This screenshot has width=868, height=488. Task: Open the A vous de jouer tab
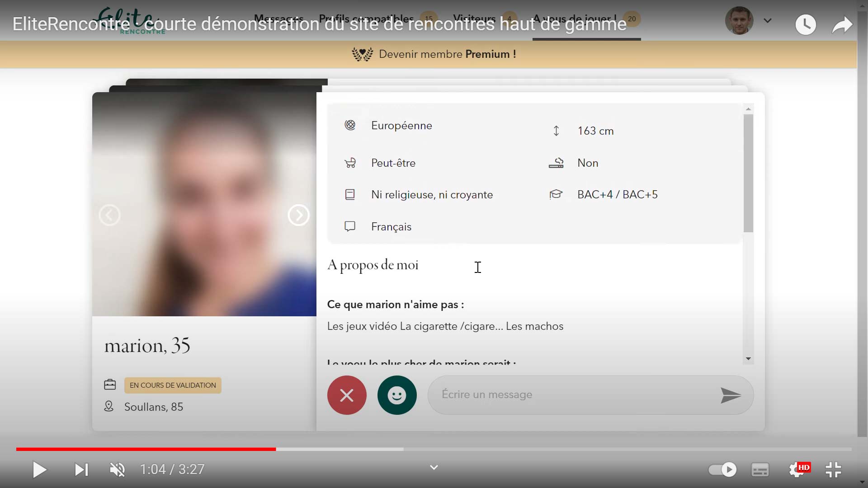tap(586, 19)
